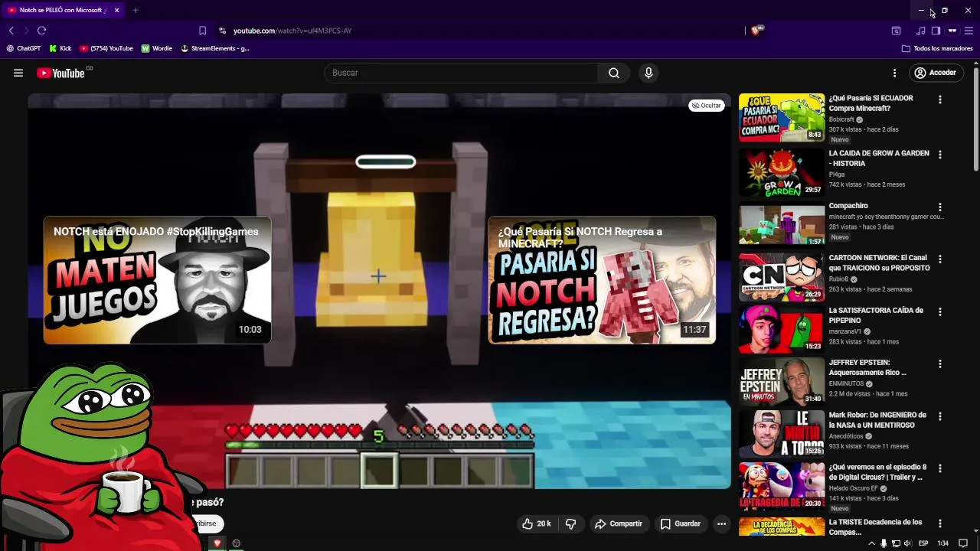Start voice search with microphone icon
This screenshot has width=980, height=551.
(648, 73)
